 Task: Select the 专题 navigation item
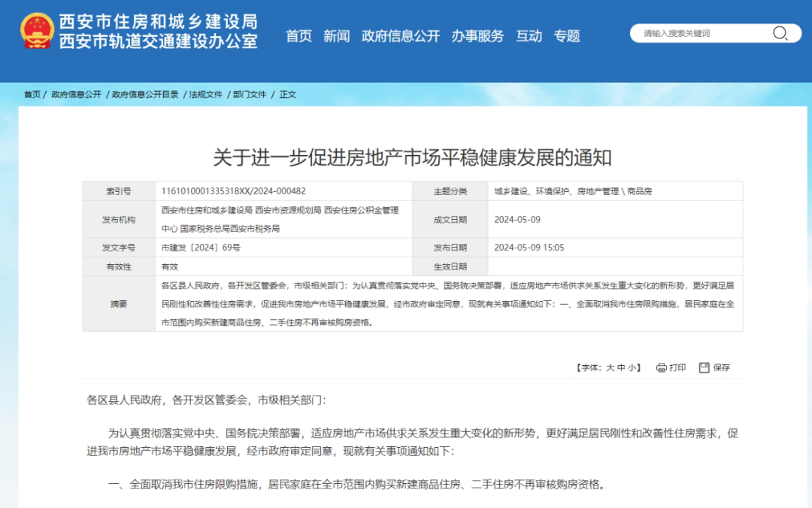click(x=567, y=36)
